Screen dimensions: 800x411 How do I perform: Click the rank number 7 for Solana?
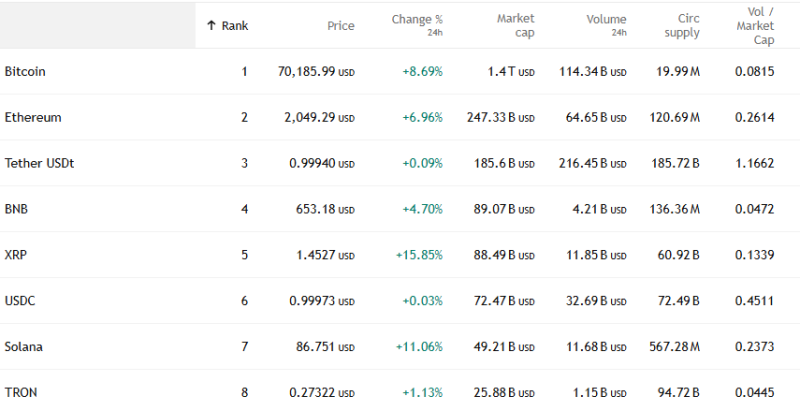coord(244,347)
